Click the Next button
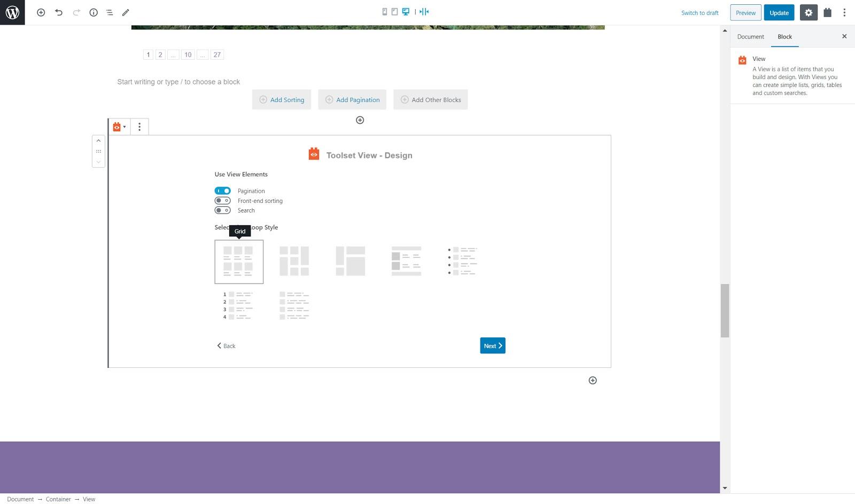The width and height of the screenshot is (855, 504). tap(493, 346)
